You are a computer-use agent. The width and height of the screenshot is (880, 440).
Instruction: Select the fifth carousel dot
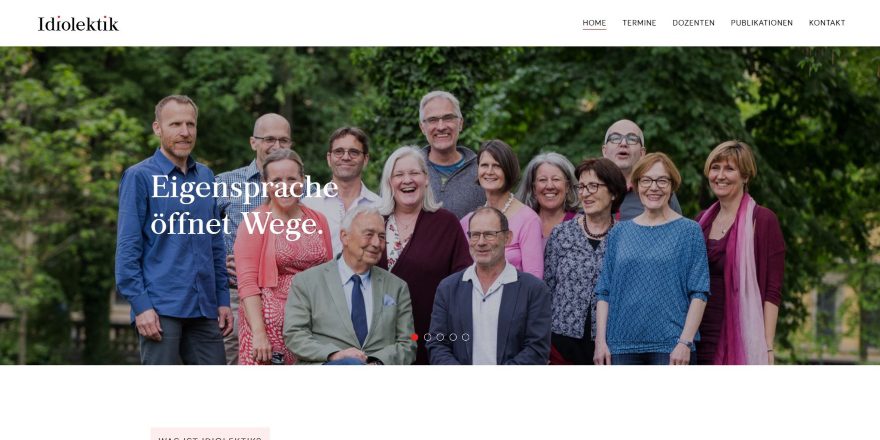pyautogui.click(x=465, y=337)
